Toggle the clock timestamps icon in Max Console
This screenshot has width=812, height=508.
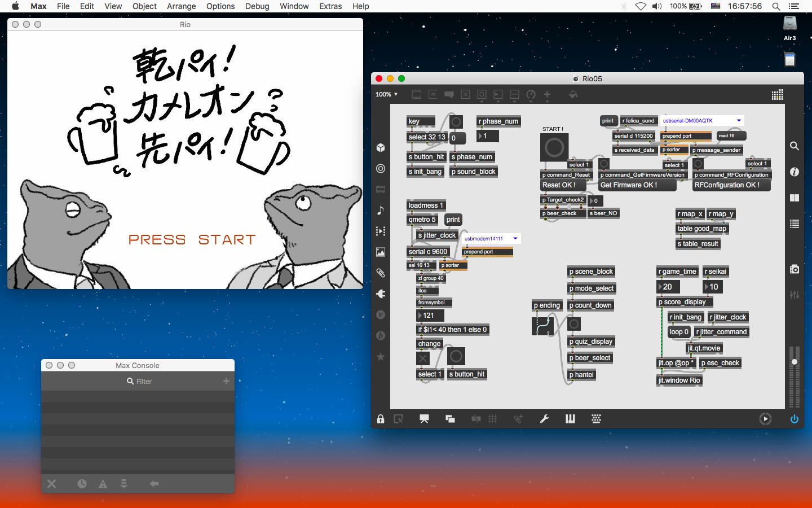[x=82, y=484]
